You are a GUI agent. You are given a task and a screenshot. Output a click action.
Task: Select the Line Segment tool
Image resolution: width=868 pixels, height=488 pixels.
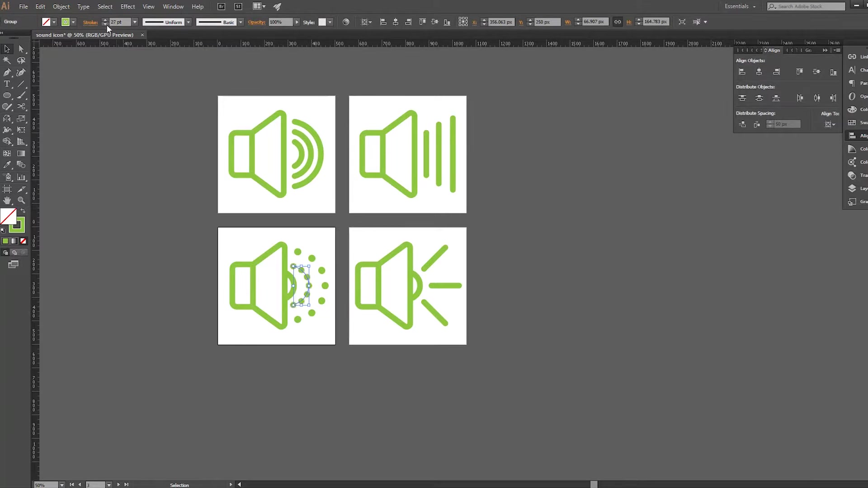tap(21, 84)
